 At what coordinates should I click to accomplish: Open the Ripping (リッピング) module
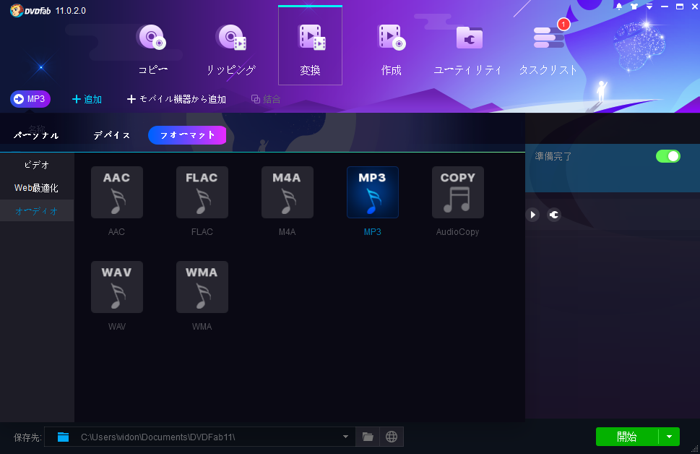[x=231, y=48]
